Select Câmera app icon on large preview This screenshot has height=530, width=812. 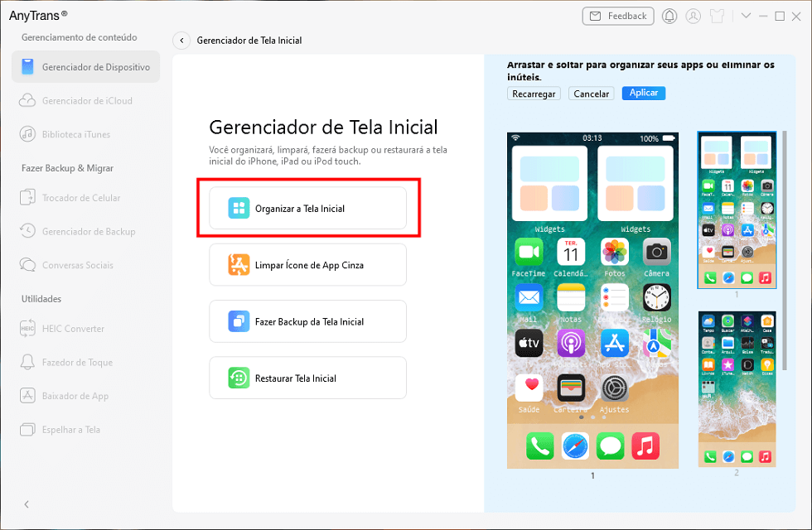pyautogui.click(x=656, y=252)
